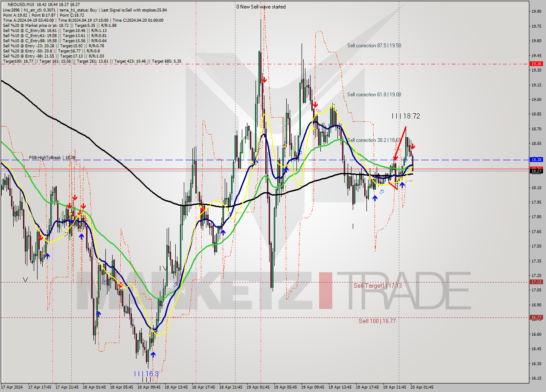
Task: Click the 'Sell correction 87.5 | 19.58' label
Action: pyautogui.click(x=374, y=45)
